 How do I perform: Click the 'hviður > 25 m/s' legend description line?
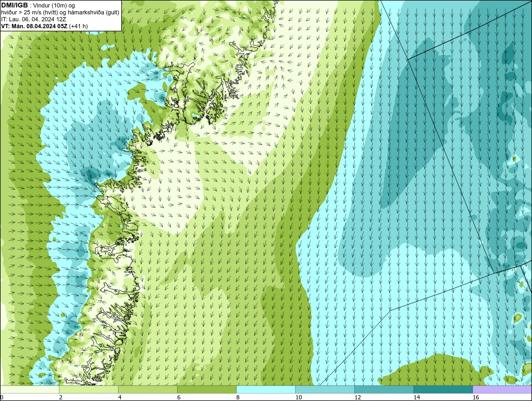pyautogui.click(x=60, y=13)
